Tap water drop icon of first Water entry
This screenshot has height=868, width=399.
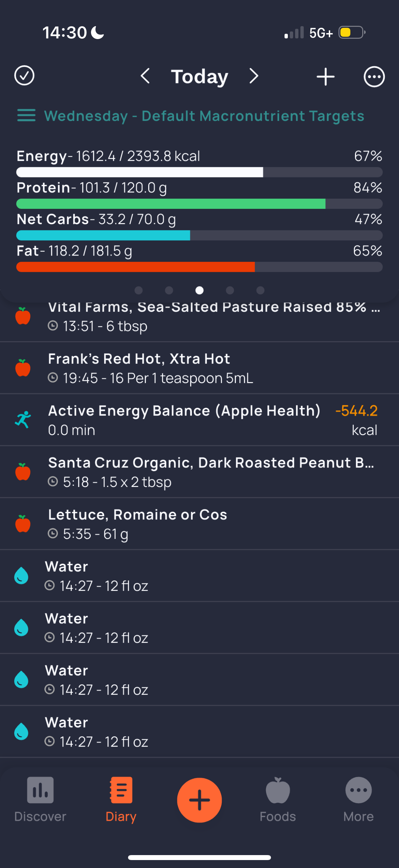tap(21, 575)
